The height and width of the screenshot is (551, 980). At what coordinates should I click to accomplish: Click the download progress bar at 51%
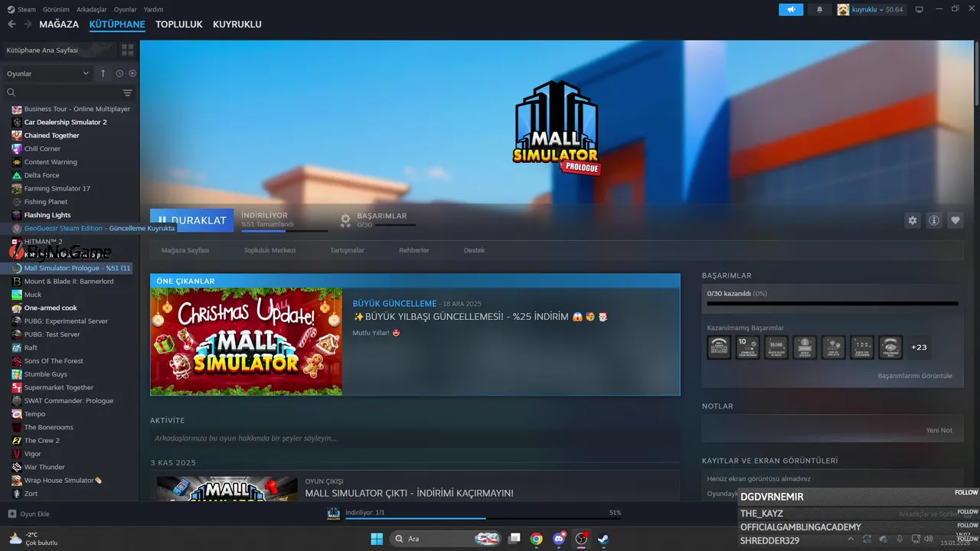coord(483,518)
